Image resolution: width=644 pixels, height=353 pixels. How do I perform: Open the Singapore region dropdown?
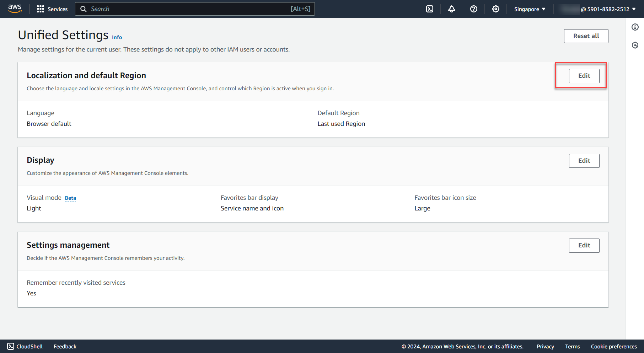[x=529, y=9]
